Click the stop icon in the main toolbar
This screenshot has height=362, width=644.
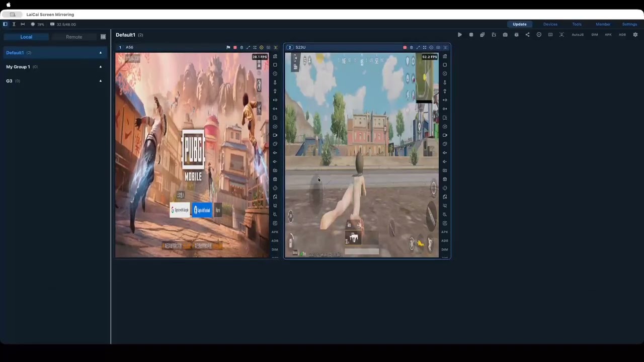(x=471, y=35)
